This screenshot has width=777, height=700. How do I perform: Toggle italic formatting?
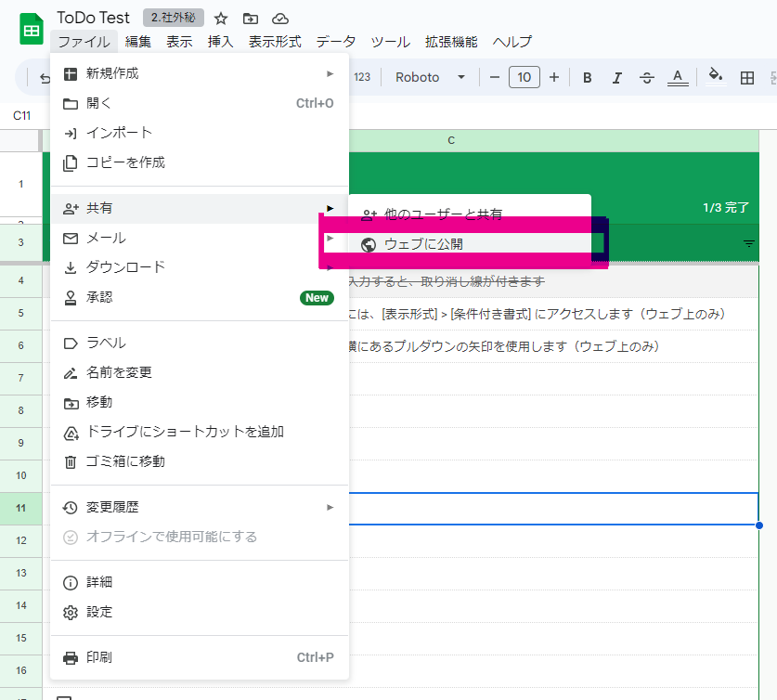pyautogui.click(x=616, y=77)
